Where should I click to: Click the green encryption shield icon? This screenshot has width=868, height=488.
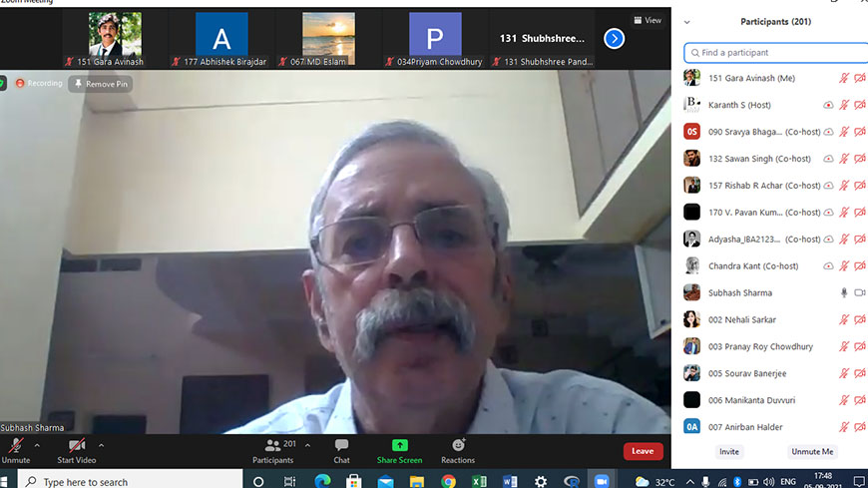[3, 83]
